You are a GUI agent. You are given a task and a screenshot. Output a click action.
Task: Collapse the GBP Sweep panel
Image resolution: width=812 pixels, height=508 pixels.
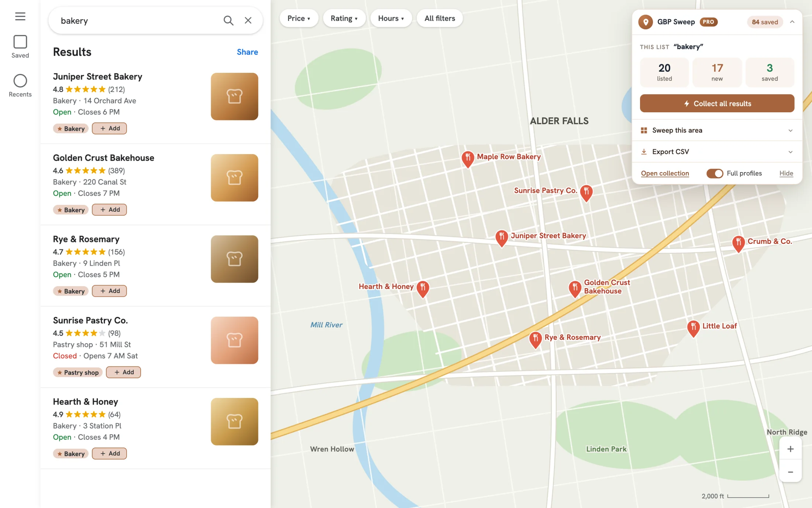tap(792, 22)
